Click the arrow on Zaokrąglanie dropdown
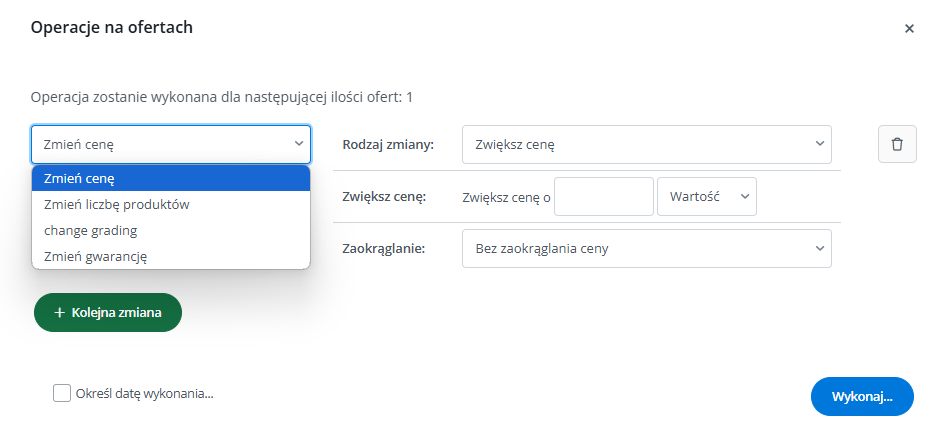942x426 pixels. [819, 248]
